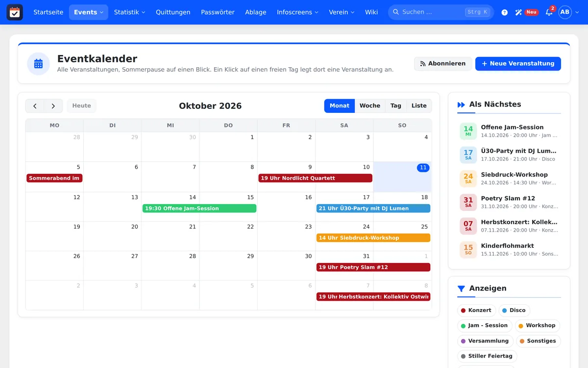588x368 pixels.
Task: Open the help question mark icon
Action: tap(505, 12)
